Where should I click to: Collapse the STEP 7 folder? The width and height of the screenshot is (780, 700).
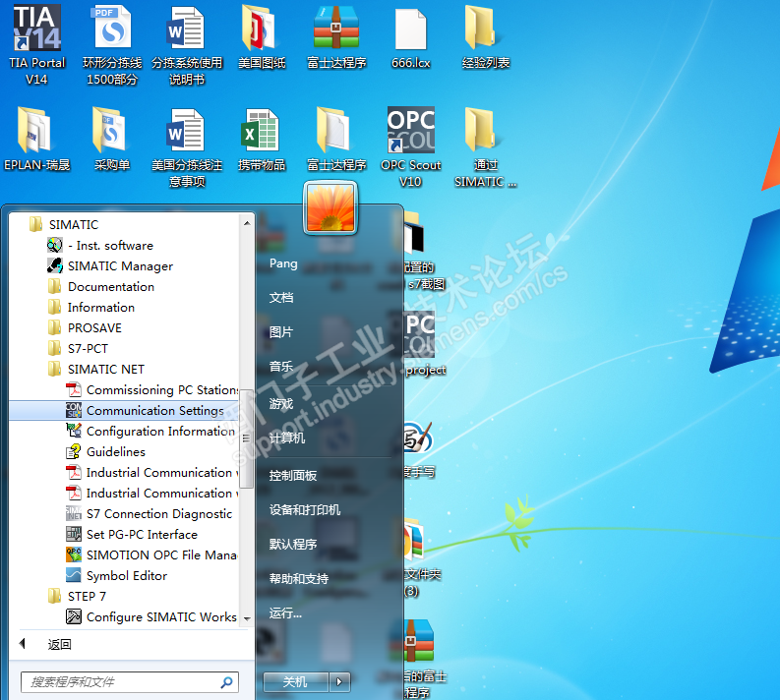pos(77,596)
